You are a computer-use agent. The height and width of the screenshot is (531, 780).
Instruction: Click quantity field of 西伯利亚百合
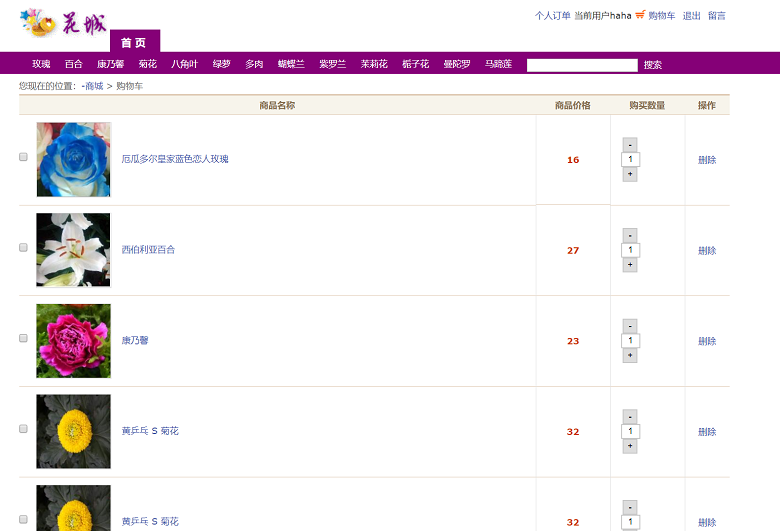coord(630,250)
